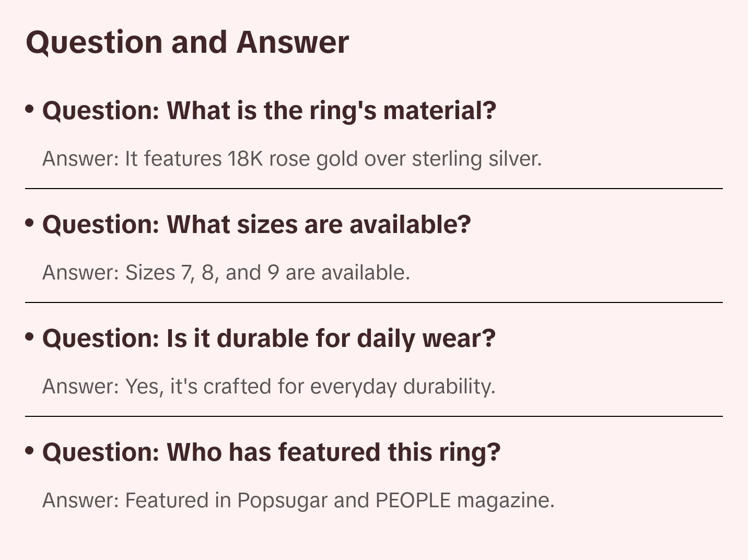Click the bullet beside the sizes question
Viewport: 748px width, 560px height.
click(30, 223)
